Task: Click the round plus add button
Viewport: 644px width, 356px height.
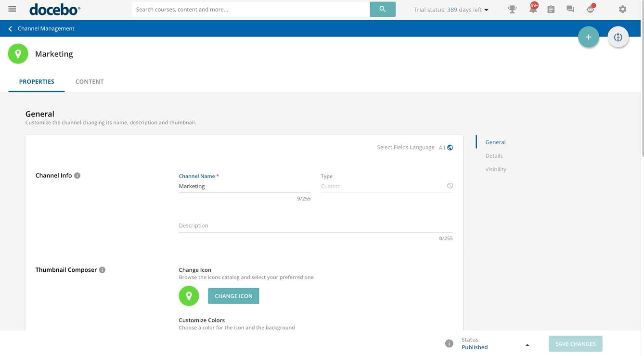Action: 588,37
